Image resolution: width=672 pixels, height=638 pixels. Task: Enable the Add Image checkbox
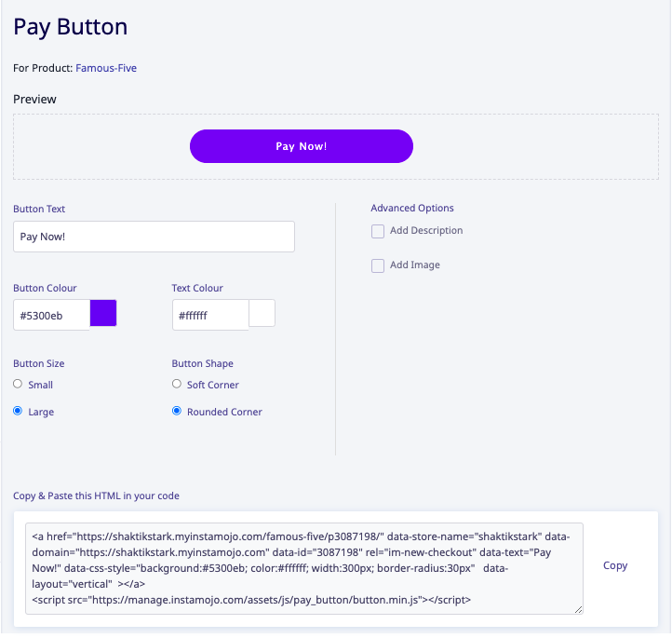378,265
